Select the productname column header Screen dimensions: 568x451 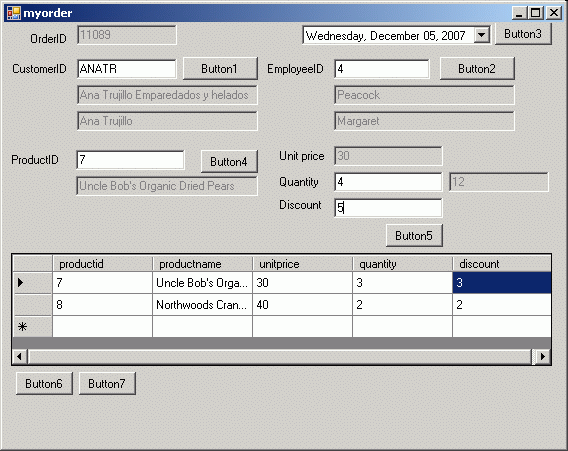click(202, 264)
